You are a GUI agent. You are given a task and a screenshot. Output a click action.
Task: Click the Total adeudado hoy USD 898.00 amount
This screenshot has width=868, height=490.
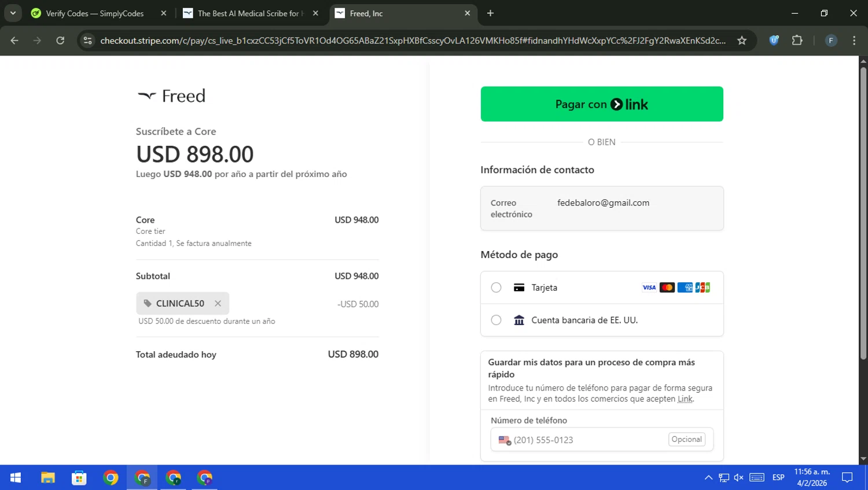tap(353, 355)
